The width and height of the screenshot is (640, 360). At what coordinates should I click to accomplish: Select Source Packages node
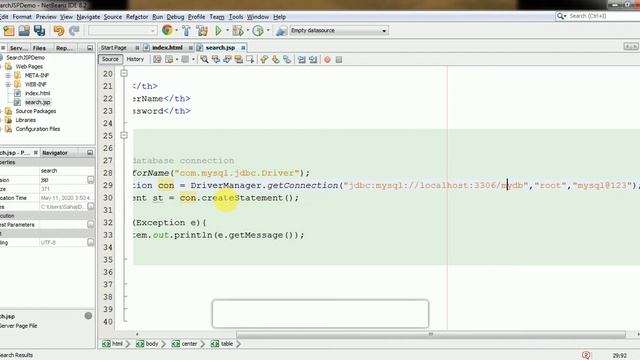tap(36, 111)
